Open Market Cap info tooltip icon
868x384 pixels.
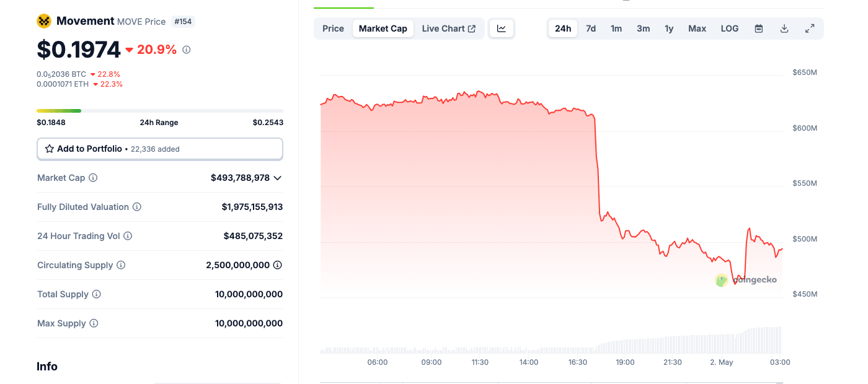[x=93, y=178]
